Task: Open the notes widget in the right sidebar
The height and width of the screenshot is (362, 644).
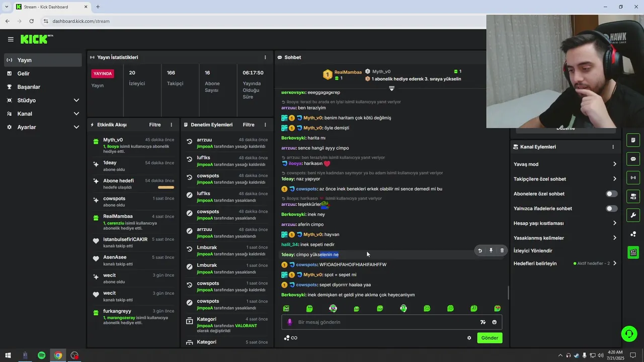Action: (x=633, y=140)
